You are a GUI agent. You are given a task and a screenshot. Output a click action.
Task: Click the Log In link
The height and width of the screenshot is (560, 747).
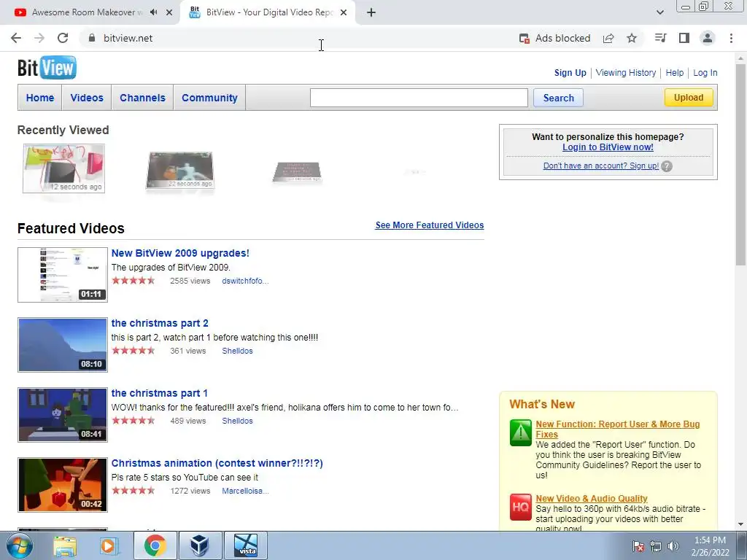[705, 73]
